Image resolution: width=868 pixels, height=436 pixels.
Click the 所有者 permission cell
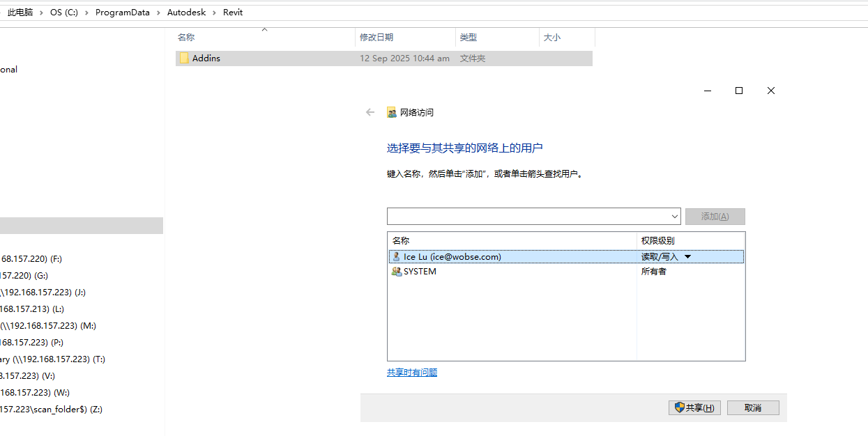(x=654, y=272)
